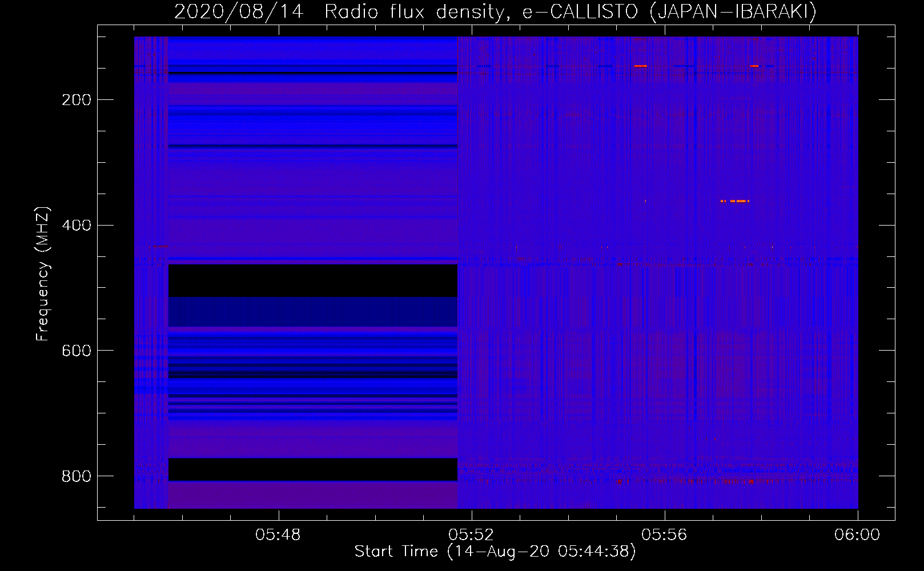Click the 800 frequency tick label

pos(77,476)
